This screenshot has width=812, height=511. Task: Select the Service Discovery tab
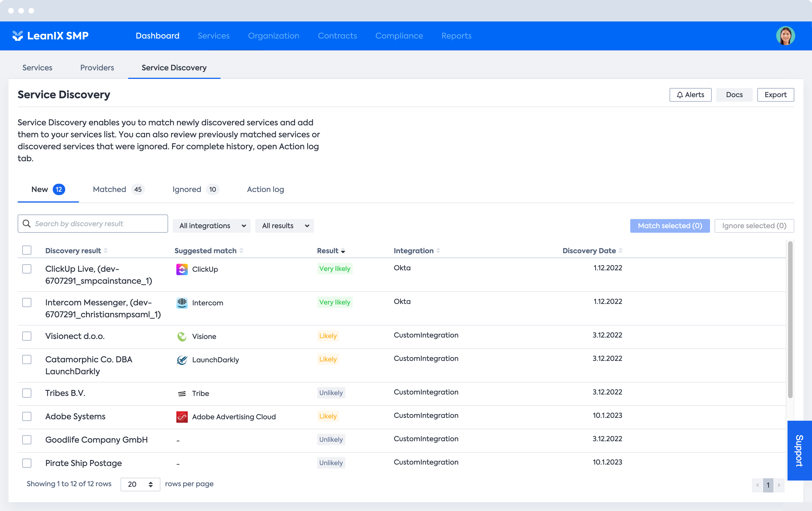(x=174, y=68)
